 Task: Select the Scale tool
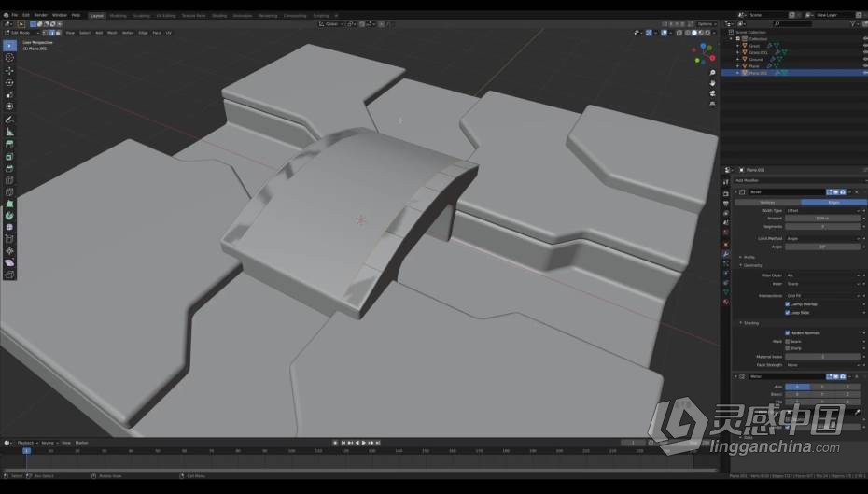(x=9, y=94)
